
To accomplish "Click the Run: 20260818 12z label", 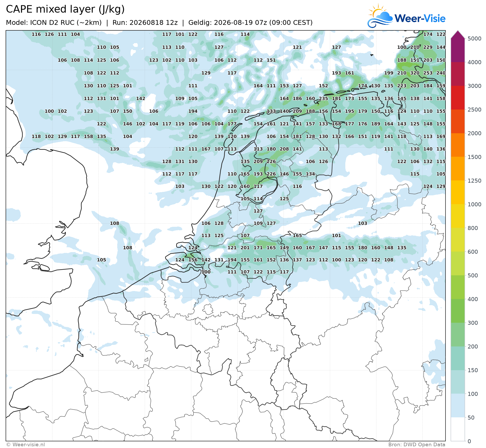I will (145, 23).
